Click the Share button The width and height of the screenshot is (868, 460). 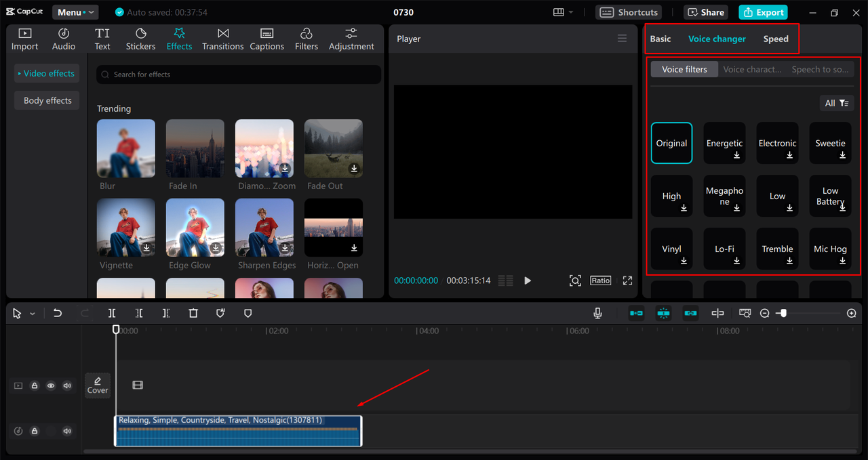point(705,12)
